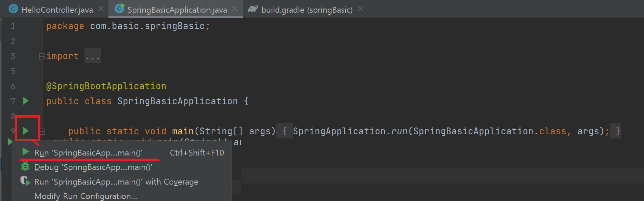Click the SpringBasicApplication.java runnable class icon
Image resolution: width=644 pixels, height=201 pixels.
(119, 9)
